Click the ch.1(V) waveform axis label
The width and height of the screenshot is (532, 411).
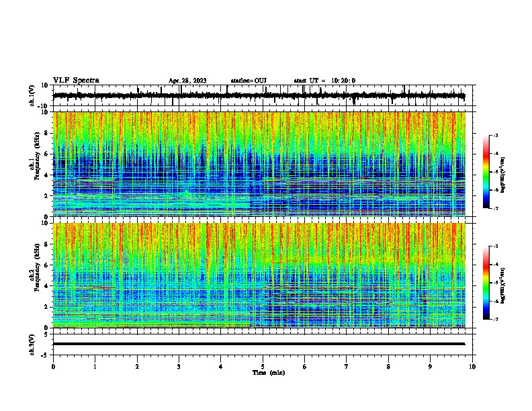click(32, 95)
